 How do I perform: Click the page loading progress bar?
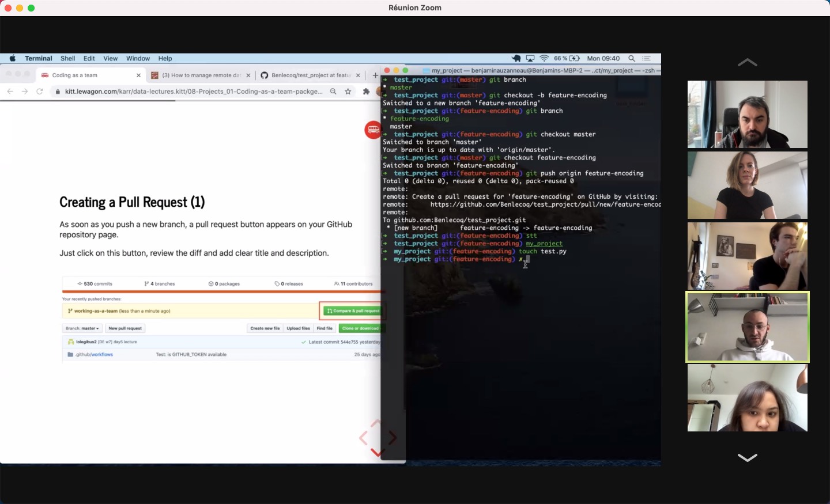point(88,101)
